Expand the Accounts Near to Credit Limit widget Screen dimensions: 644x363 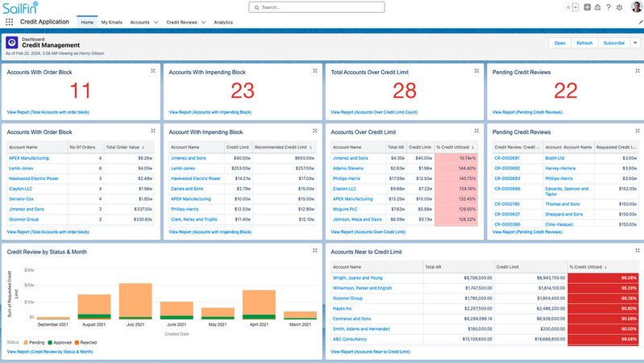[638, 252]
